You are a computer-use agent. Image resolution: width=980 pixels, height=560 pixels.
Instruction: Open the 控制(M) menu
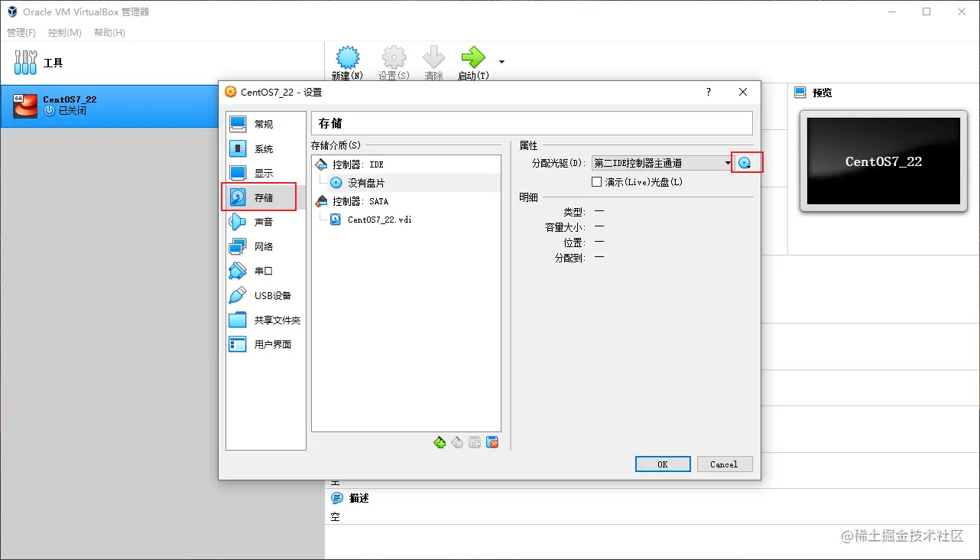click(x=65, y=33)
